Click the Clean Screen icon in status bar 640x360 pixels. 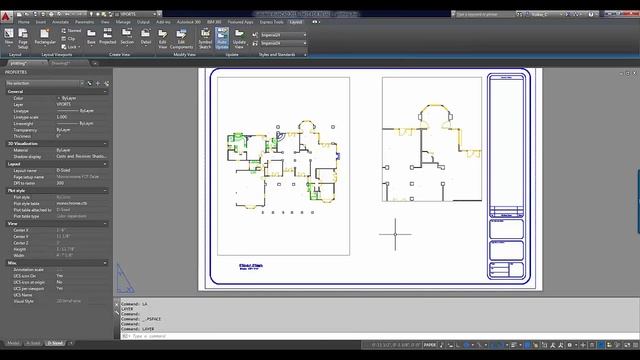(x=627, y=345)
